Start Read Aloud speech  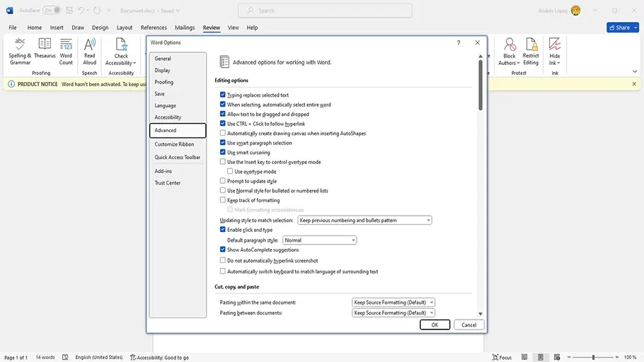click(x=90, y=51)
